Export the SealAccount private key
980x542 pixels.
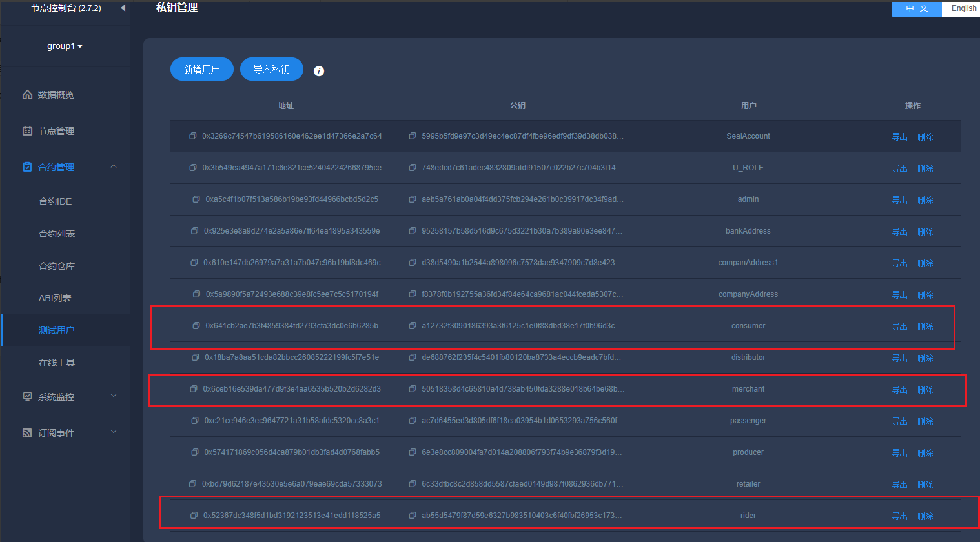point(899,137)
